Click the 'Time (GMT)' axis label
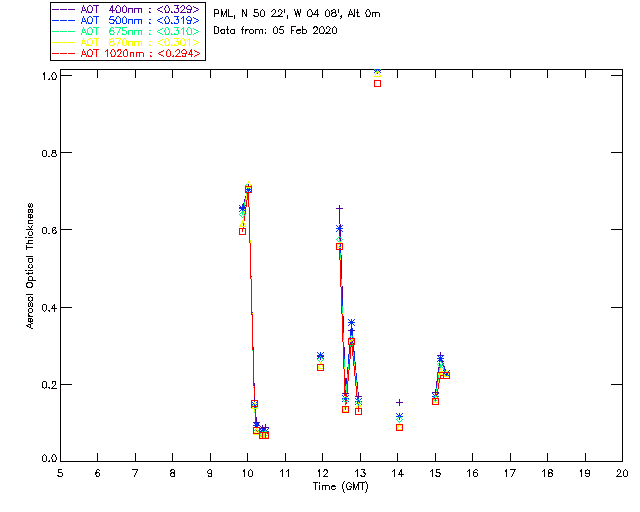 point(341,487)
